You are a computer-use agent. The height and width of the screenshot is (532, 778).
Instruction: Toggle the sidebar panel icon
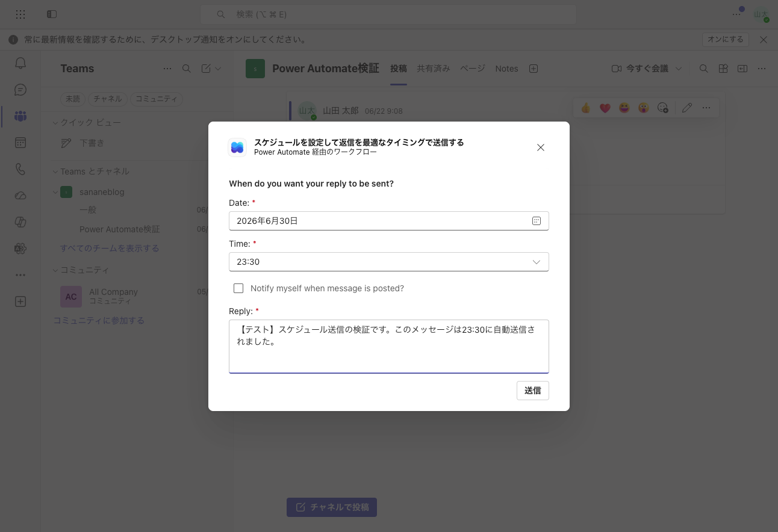pyautogui.click(x=52, y=14)
